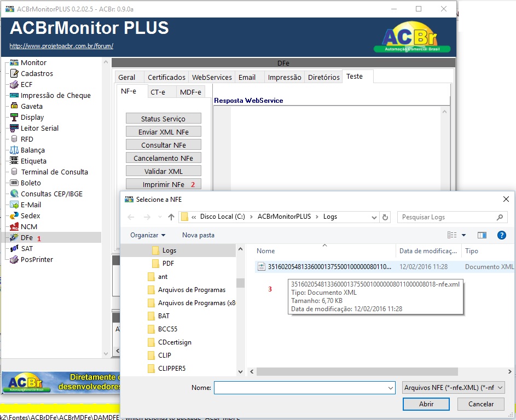
Task: Open the Monitor item icon in sidebar
Action: pos(14,62)
